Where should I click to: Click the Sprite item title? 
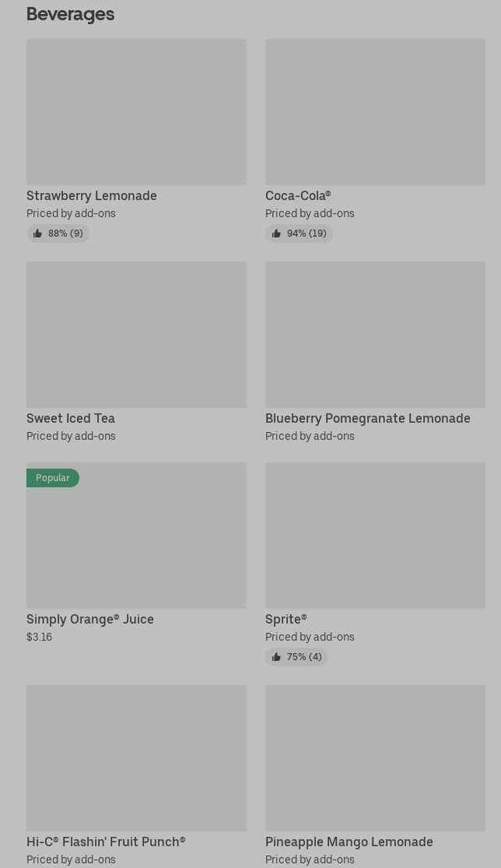tap(286, 620)
